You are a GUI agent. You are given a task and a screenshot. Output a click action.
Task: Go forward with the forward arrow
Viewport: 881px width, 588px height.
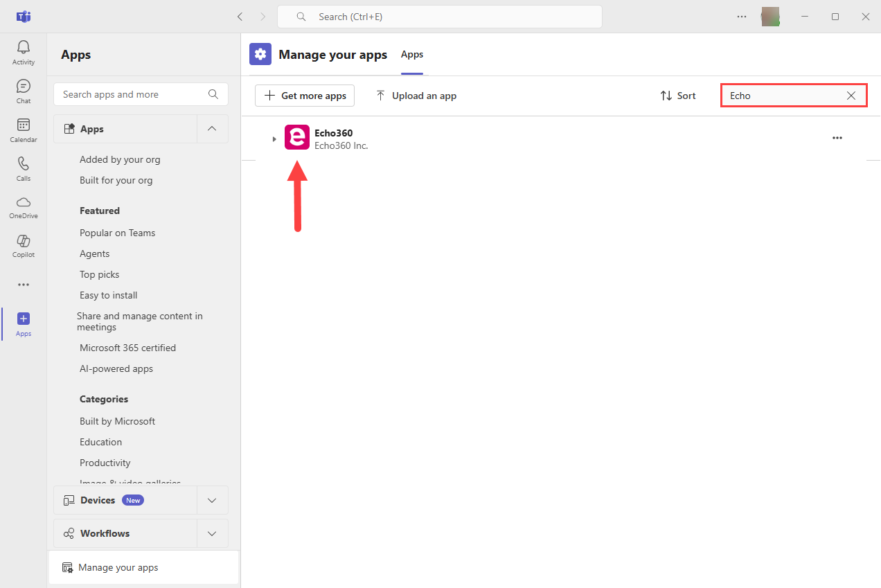pyautogui.click(x=262, y=17)
